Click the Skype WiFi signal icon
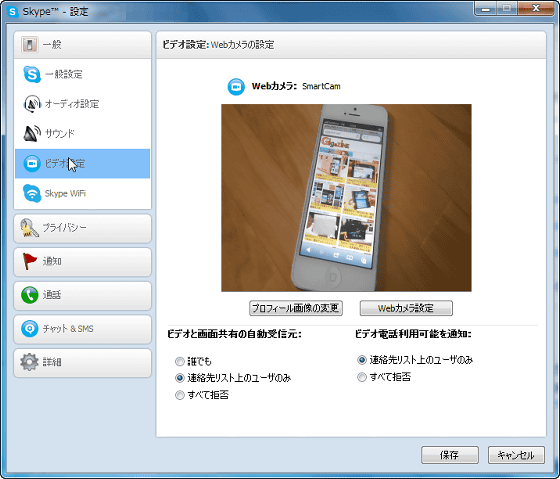The height and width of the screenshot is (479, 560). [32, 193]
